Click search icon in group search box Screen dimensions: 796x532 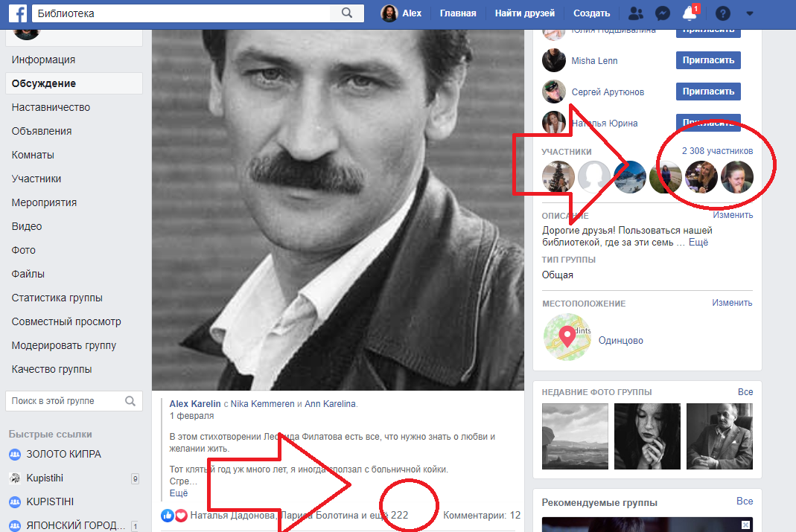point(130,401)
